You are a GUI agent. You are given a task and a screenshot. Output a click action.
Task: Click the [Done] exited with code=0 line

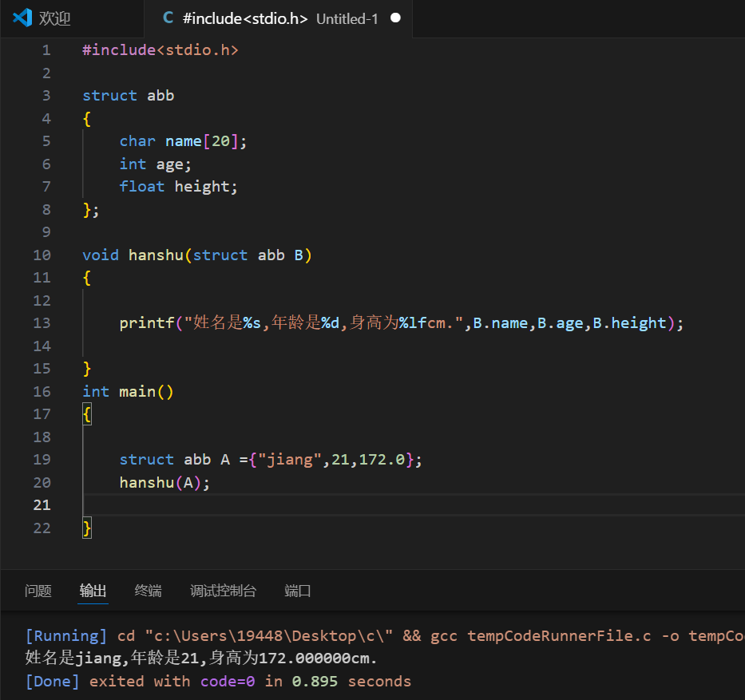coord(218,682)
